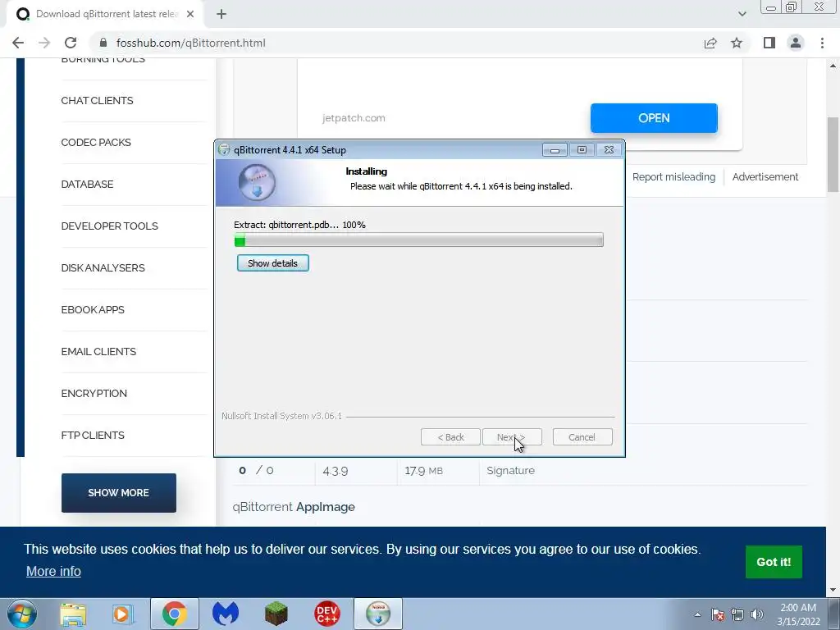
Task: Open Chrome three-dot menu
Action: [x=822, y=43]
